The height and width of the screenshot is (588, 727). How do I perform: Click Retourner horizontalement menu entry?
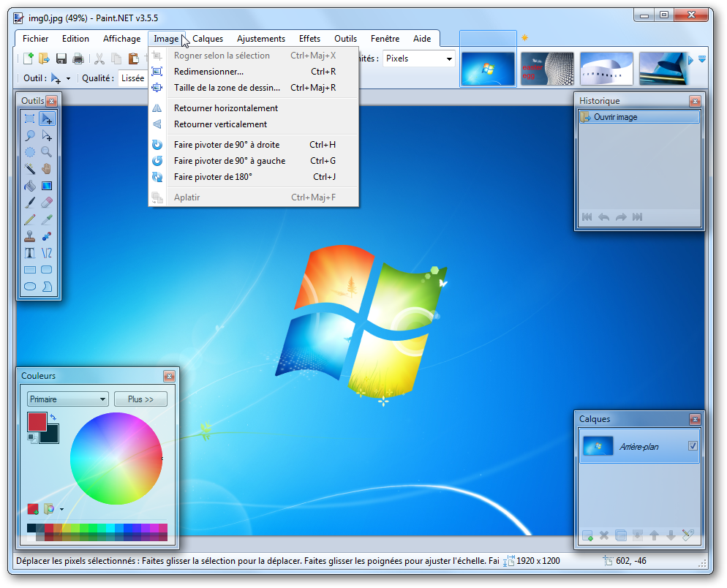pyautogui.click(x=225, y=108)
